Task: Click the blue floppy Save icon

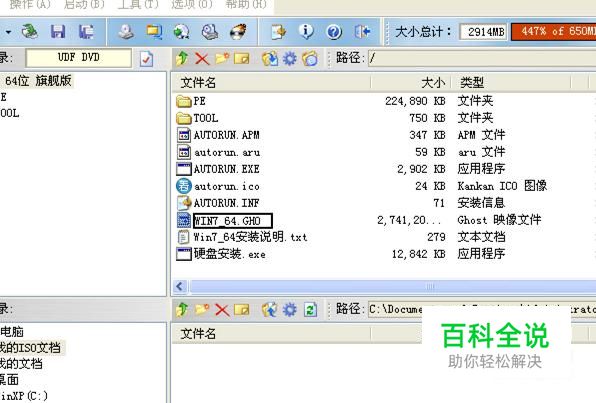Action: [58, 32]
